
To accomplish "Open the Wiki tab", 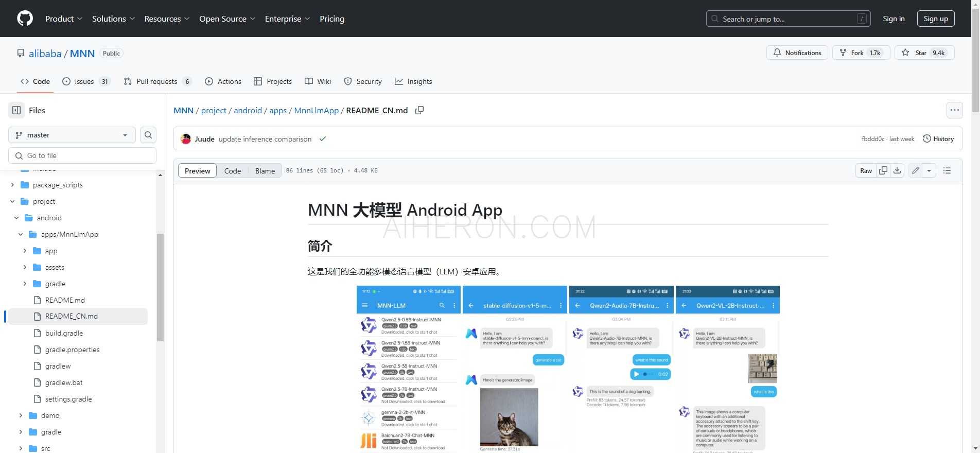I will click(318, 81).
